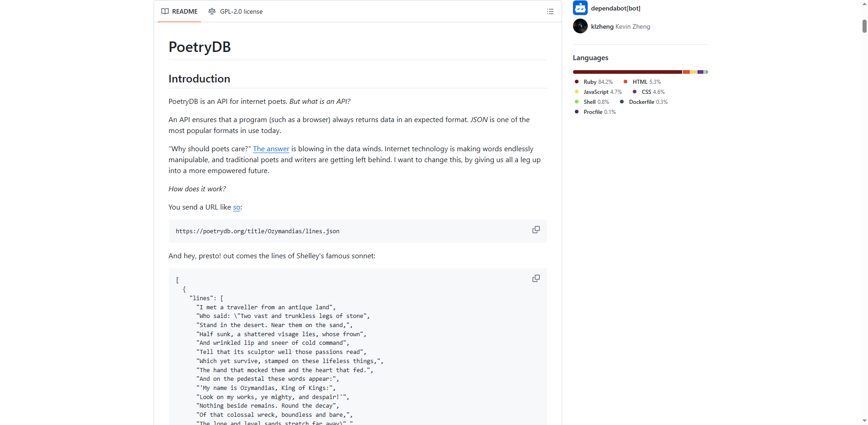Click the red Ruby segment of the languages bar

click(x=627, y=72)
